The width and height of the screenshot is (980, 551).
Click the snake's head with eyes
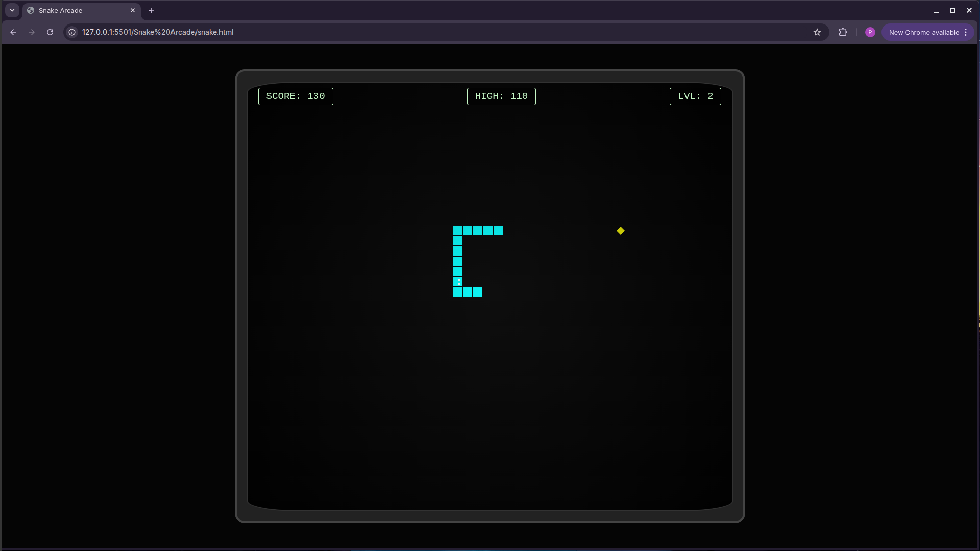tap(457, 282)
